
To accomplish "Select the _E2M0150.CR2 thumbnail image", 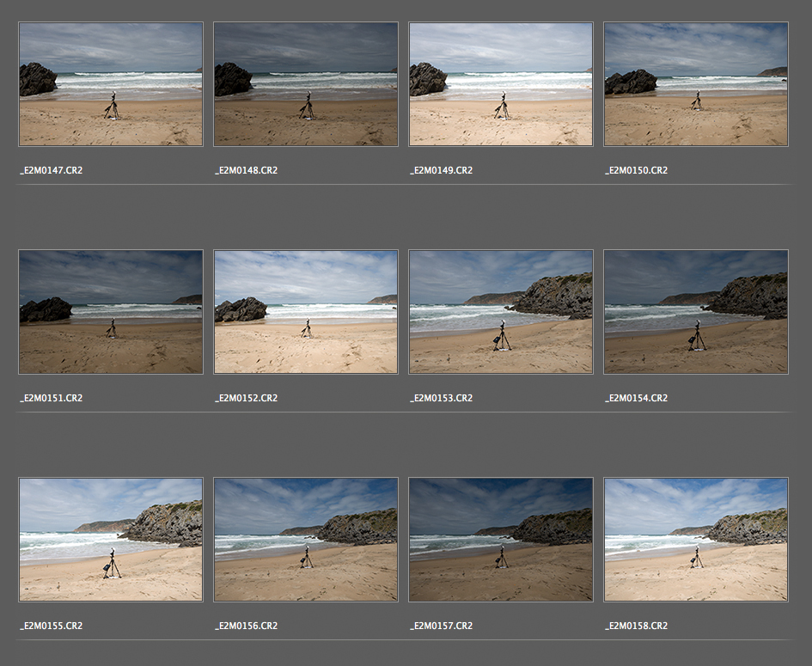I will point(696,84).
